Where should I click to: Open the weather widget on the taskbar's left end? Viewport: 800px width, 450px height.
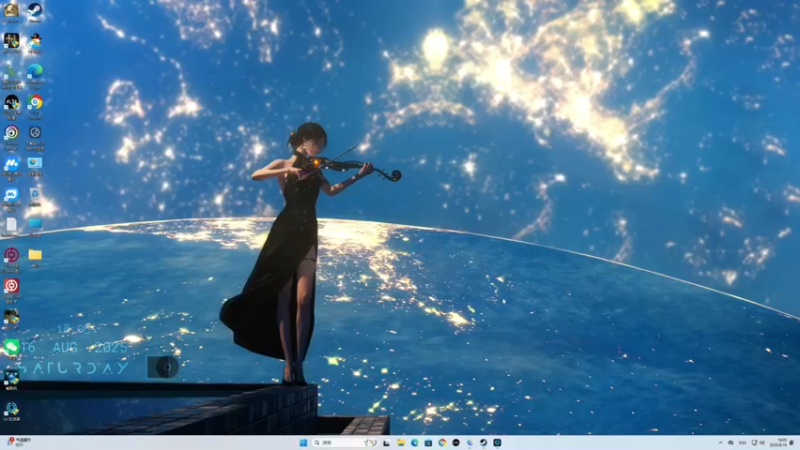pos(19,442)
